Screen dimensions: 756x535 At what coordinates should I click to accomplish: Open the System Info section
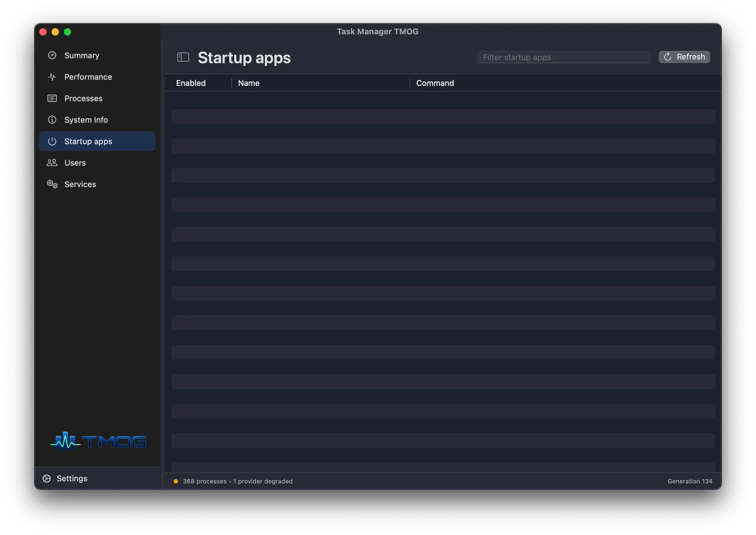click(97, 120)
